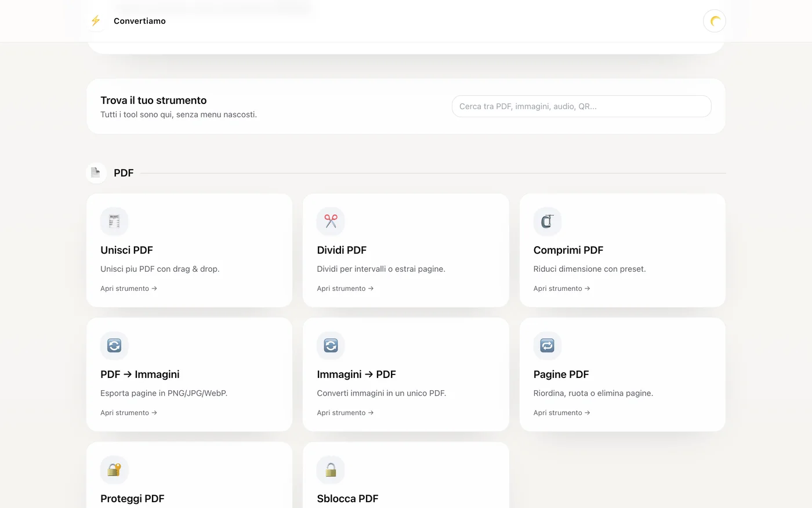This screenshot has height=508, width=812.
Task: Click the padlock icon for Sblocca PDF
Action: point(331,470)
